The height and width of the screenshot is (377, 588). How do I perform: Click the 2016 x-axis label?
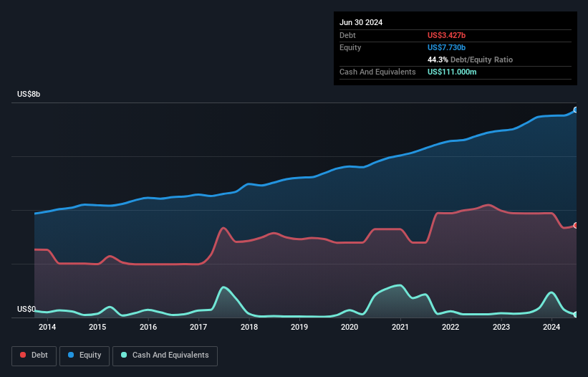pyautogui.click(x=148, y=327)
